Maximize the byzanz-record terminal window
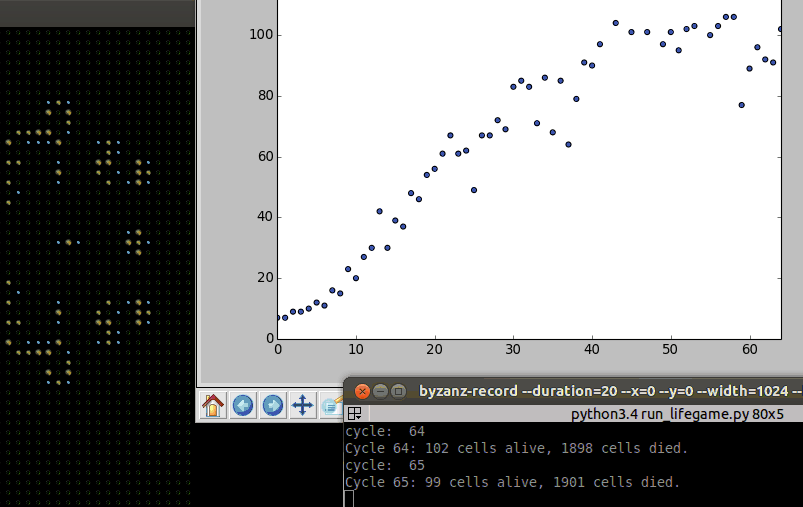 pos(398,392)
